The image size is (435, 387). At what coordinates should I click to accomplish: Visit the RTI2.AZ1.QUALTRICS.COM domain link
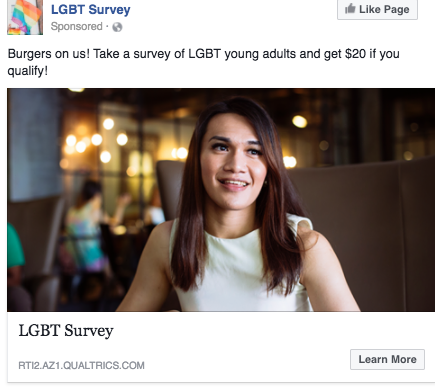tap(81, 365)
